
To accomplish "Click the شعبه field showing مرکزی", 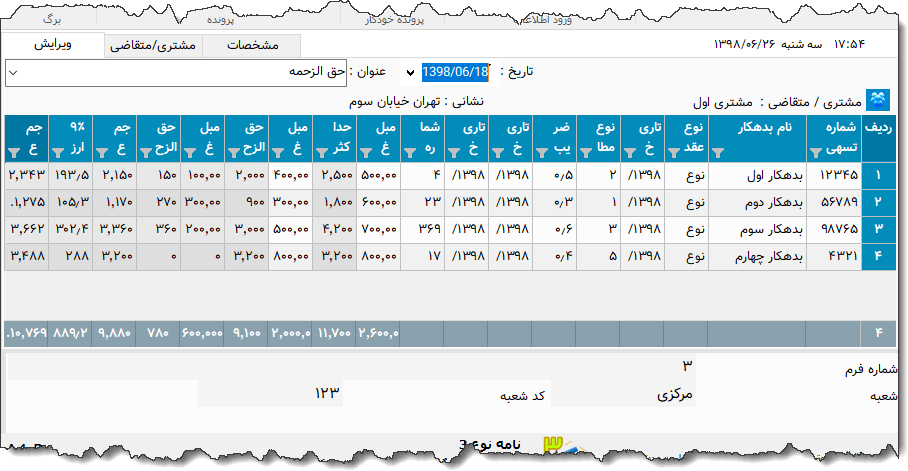I will (623, 395).
